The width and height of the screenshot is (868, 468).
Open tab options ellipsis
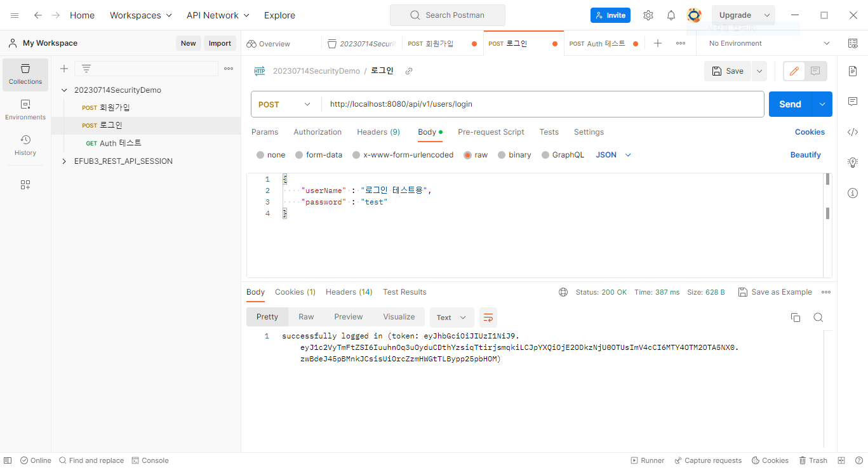pyautogui.click(x=681, y=43)
